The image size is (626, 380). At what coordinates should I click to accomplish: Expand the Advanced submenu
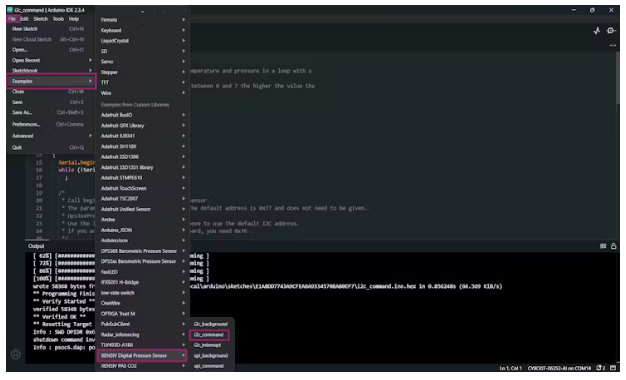pyautogui.click(x=51, y=136)
